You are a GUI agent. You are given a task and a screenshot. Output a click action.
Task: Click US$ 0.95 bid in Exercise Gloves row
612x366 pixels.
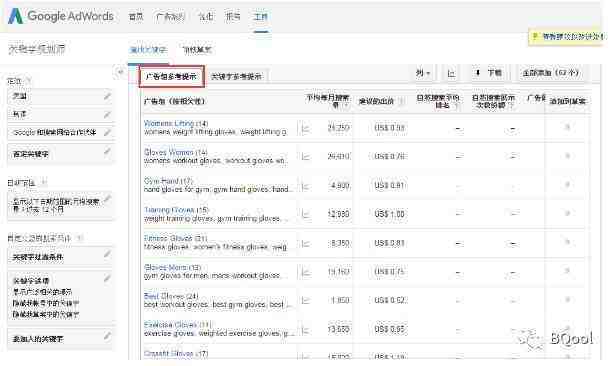pyautogui.click(x=389, y=330)
